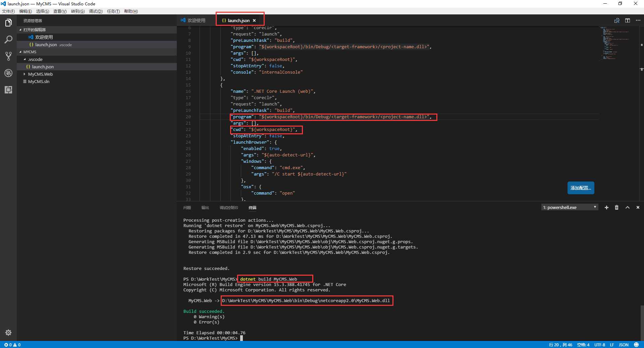Click the "preLaunchTask" line 19
This screenshot has height=348, width=644.
(x=263, y=111)
